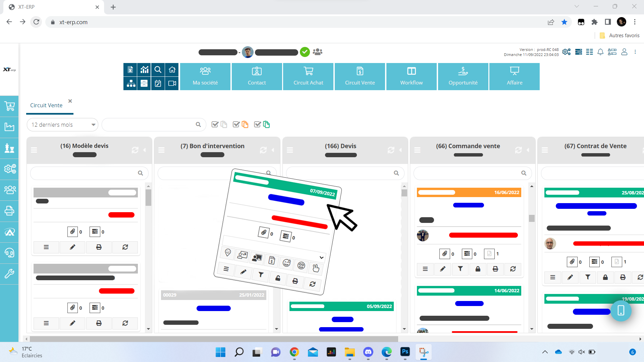Open the 12 derniers mois dropdown
The height and width of the screenshot is (362, 644).
[x=62, y=125]
